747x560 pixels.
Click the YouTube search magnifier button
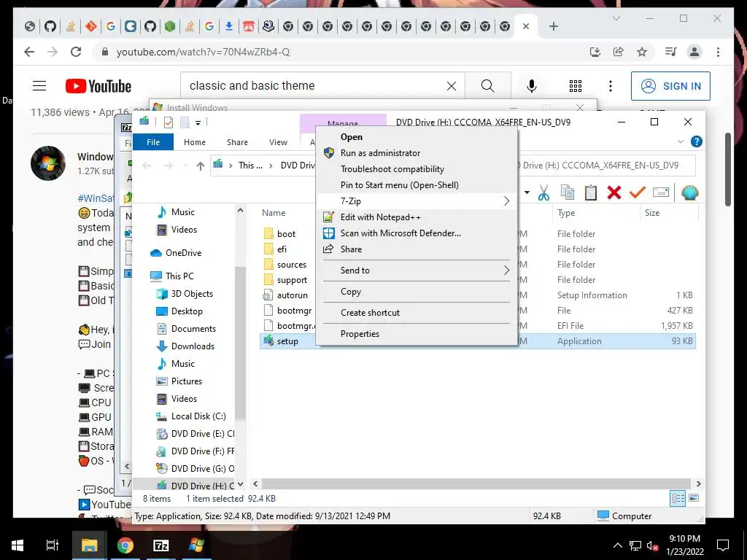coord(487,86)
